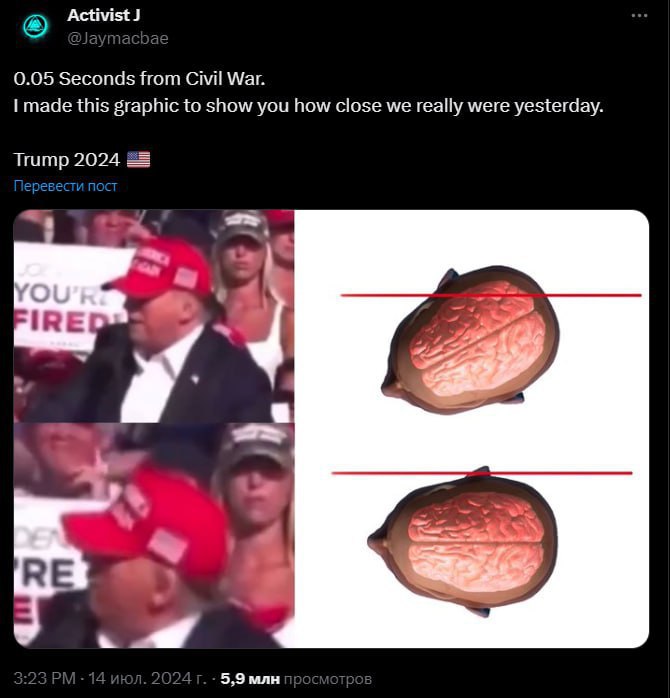The width and height of the screenshot is (670, 698).
Task: Click the blonde woman's cap in upper photo
Action: point(242,224)
